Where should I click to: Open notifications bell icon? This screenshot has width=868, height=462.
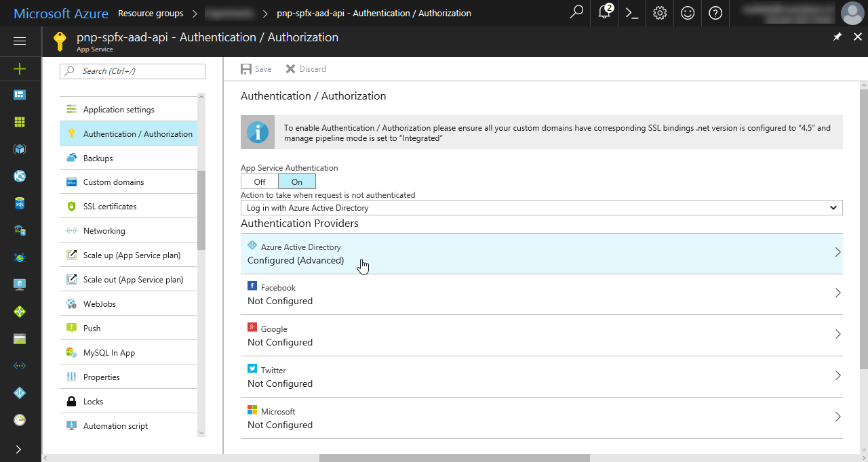click(605, 12)
